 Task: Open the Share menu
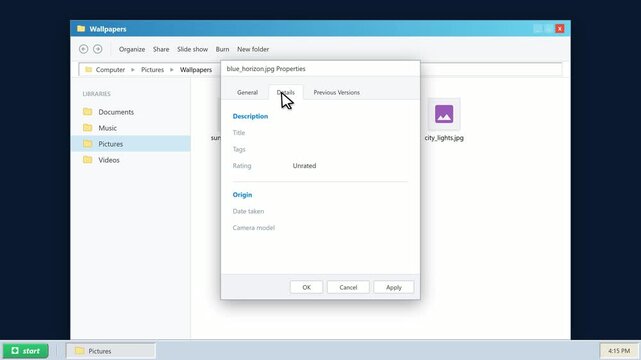161,49
